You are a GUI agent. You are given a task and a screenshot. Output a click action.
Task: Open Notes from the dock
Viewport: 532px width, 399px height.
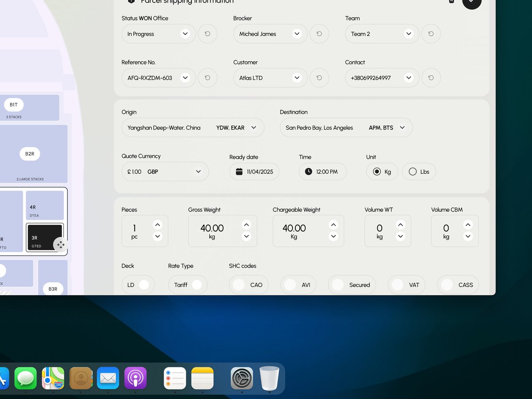click(203, 378)
